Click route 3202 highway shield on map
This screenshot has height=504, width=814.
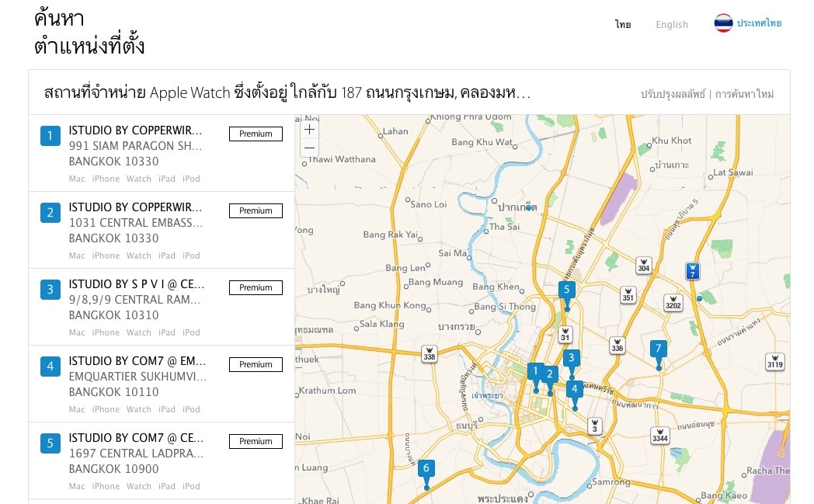673,303
